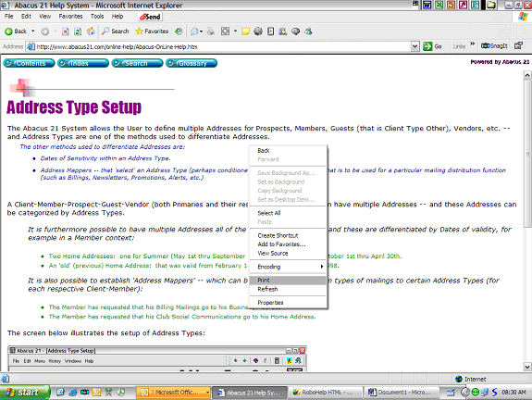Click the Excel icon in Office shortcut bar
Image resolution: width=532 pixels, height=400 pixels.
[439, 5]
